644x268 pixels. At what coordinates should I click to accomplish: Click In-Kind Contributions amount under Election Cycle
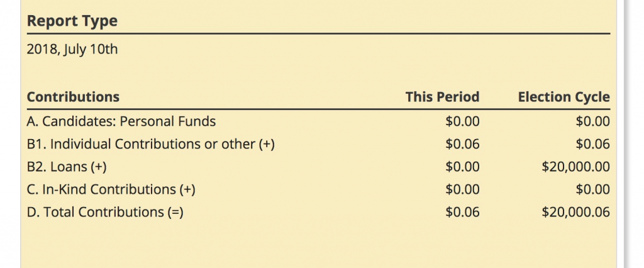(592, 189)
